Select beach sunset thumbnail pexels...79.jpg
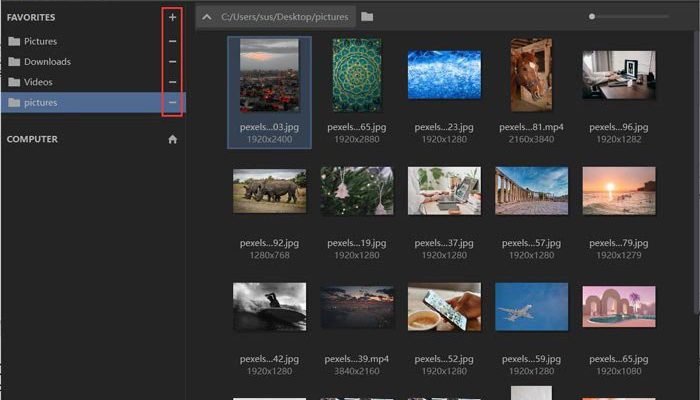The width and height of the screenshot is (700, 400). click(619, 191)
